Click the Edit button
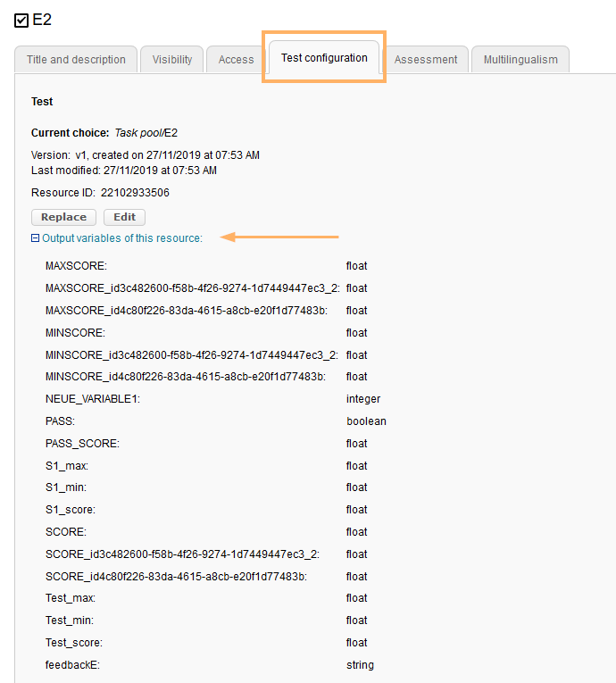The image size is (616, 683). 124,217
